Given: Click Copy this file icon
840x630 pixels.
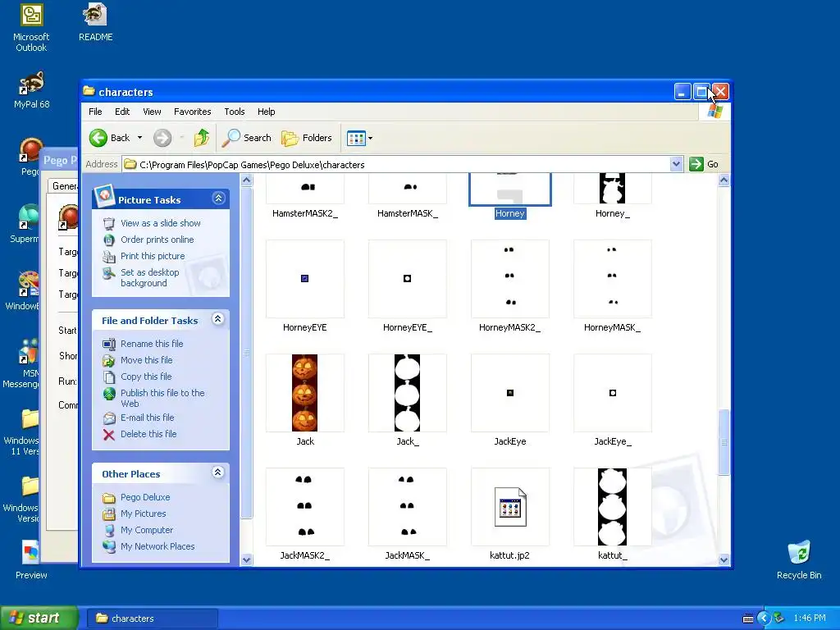Looking at the screenshot, I should click(109, 377).
